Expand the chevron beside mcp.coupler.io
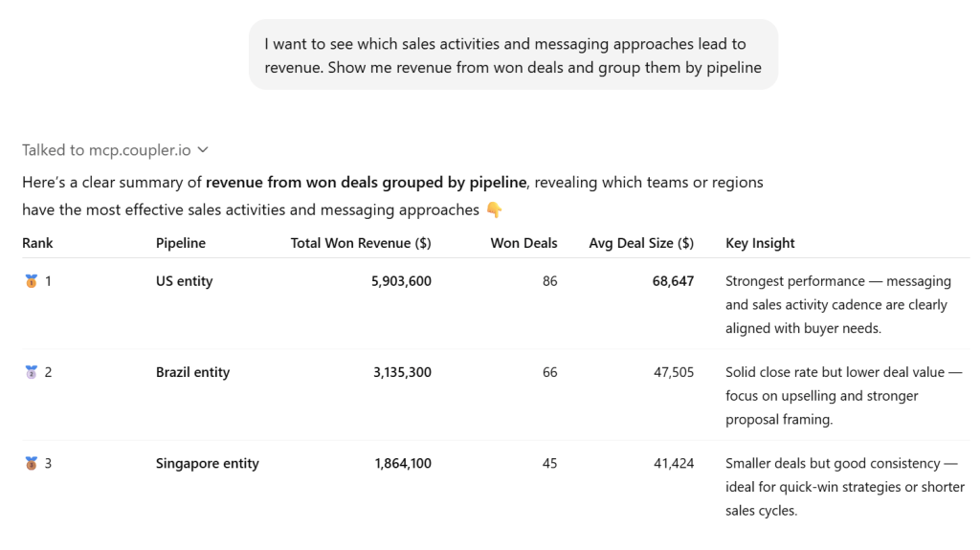The height and width of the screenshot is (550, 980). click(x=203, y=150)
